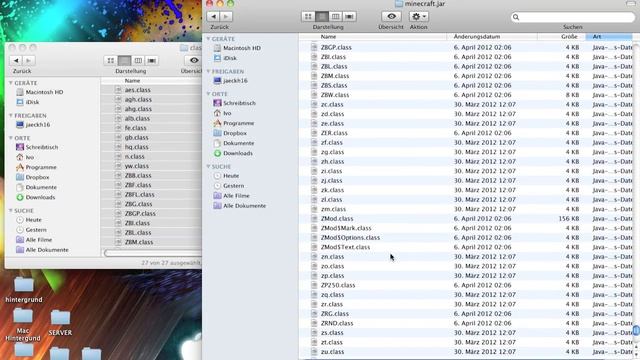Switch left Finder window to Cover Flow
The image size is (640, 360).
(x=152, y=60)
